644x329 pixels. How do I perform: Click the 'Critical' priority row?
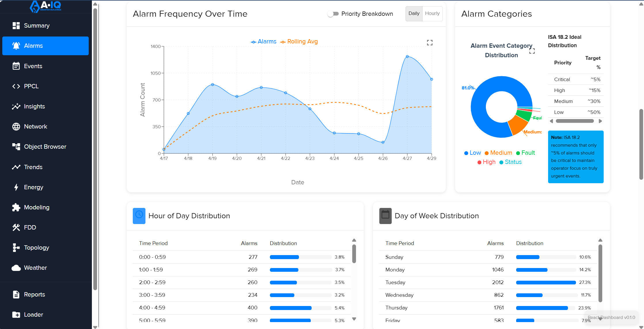[x=575, y=79]
